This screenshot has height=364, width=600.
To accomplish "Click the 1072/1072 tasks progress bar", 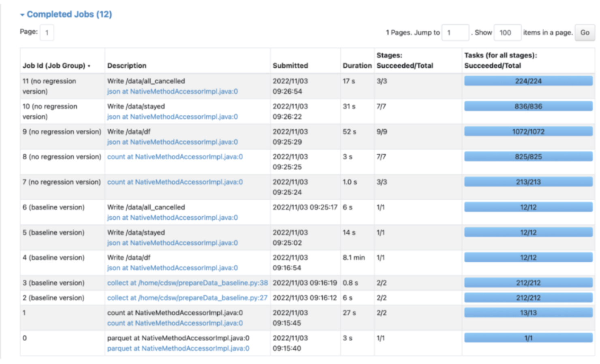I will tap(528, 132).
